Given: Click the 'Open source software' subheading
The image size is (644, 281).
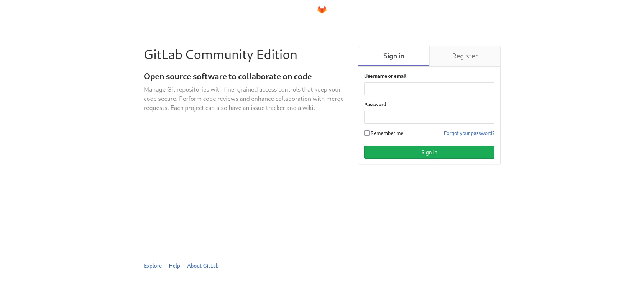Looking at the screenshot, I should tap(228, 77).
